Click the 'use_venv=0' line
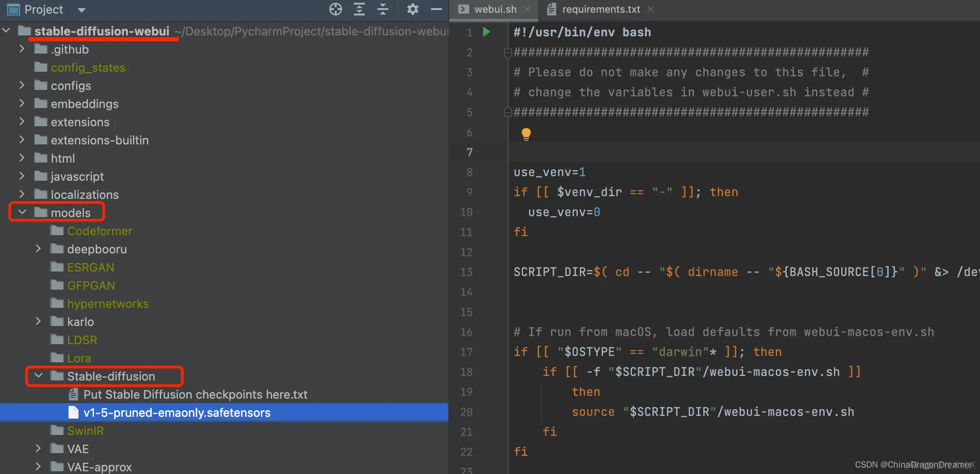 [564, 212]
